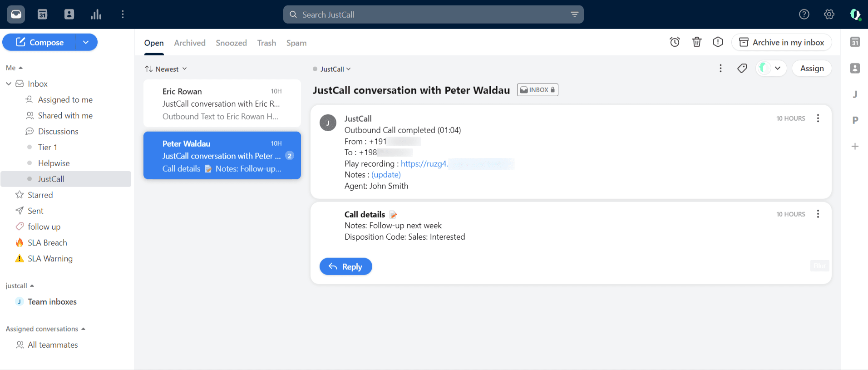Open options for the Call details message
Image resolution: width=868 pixels, height=370 pixels.
click(x=818, y=214)
